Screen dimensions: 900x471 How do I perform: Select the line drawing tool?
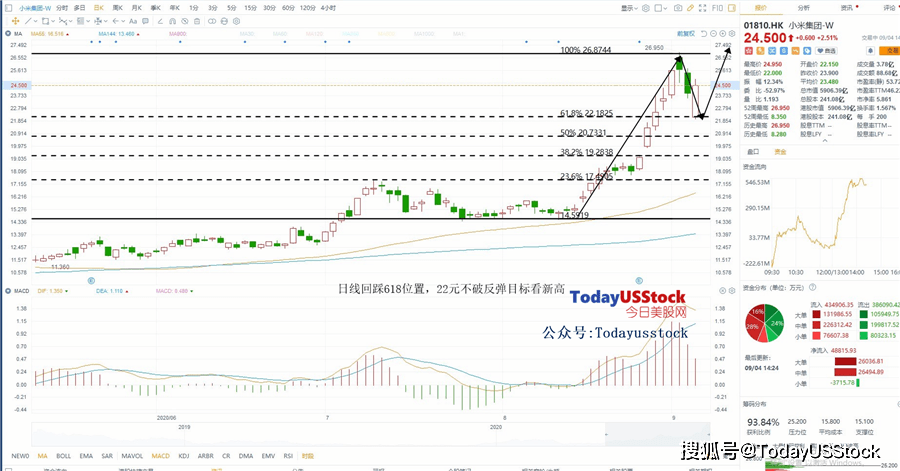[28, 21]
